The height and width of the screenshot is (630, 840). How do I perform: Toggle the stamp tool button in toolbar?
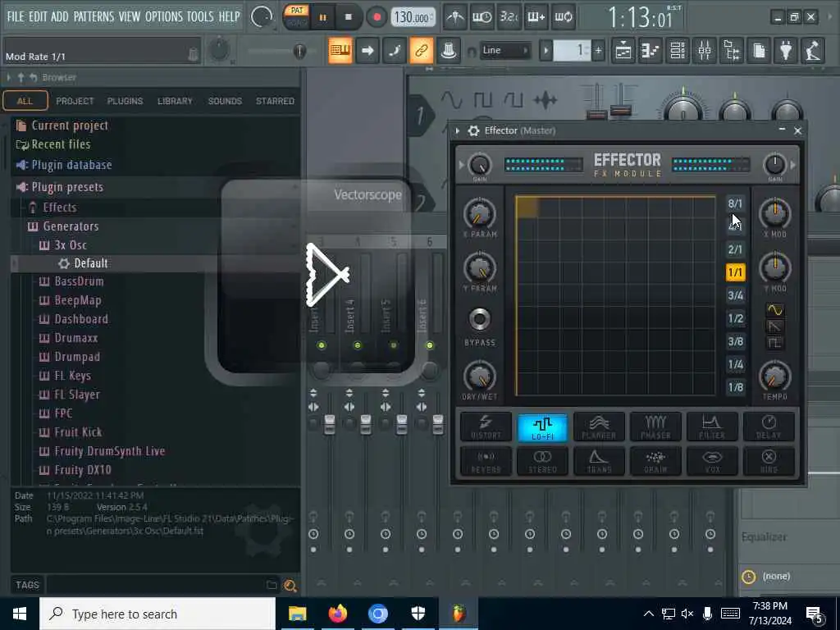449,51
